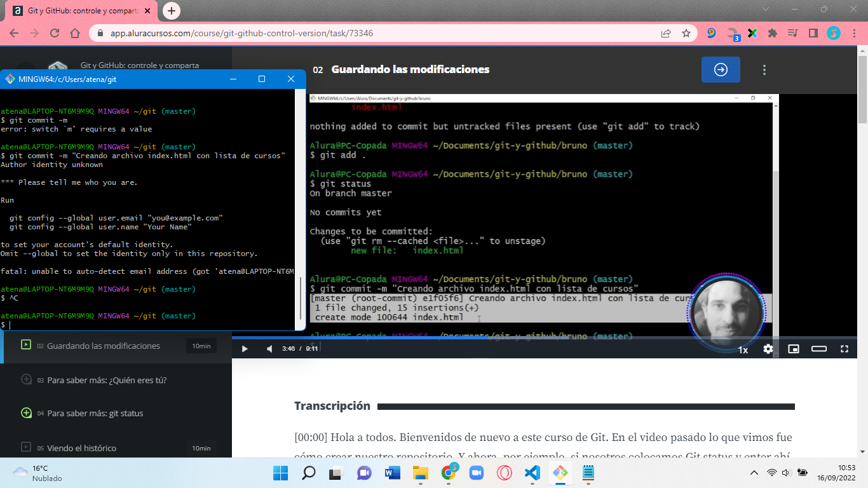Open lesson options three-dot menu
The height and width of the screenshot is (488, 868).
(x=764, y=70)
